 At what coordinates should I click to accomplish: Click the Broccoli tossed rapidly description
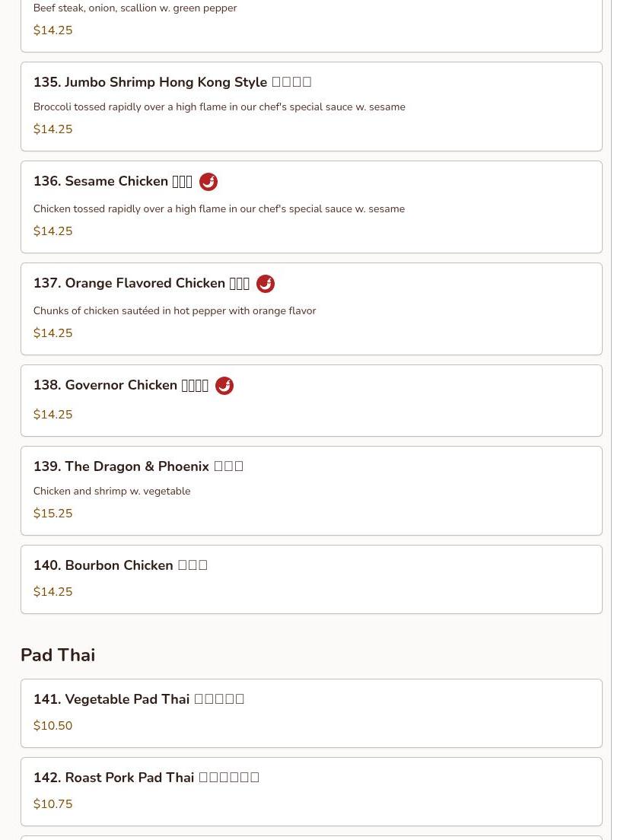click(219, 107)
